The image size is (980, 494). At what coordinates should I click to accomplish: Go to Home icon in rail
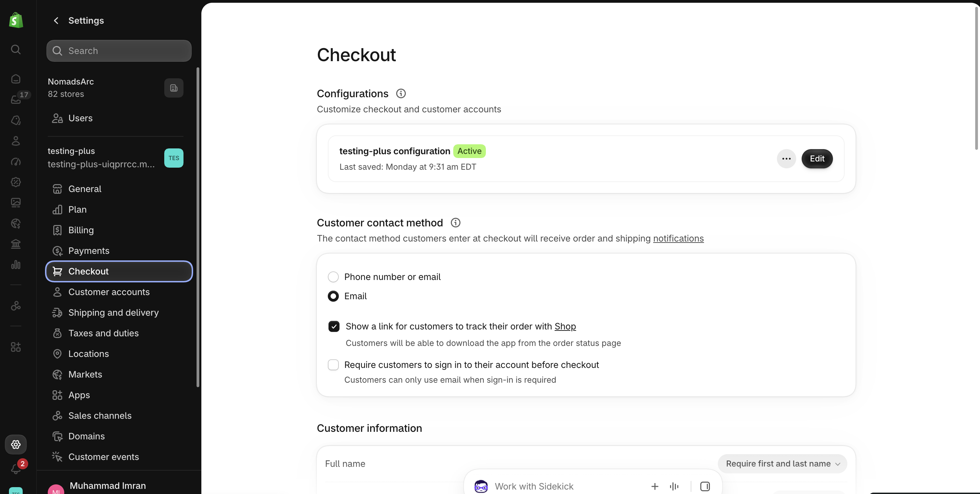(15, 79)
